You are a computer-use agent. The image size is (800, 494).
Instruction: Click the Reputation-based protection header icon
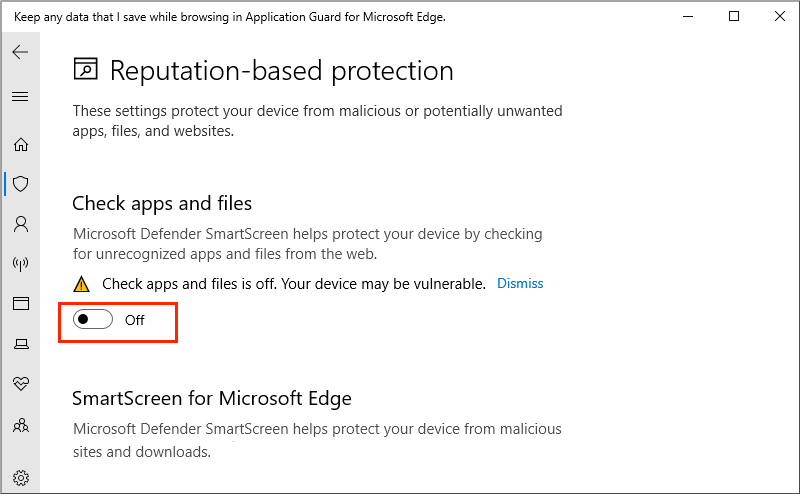coord(86,70)
